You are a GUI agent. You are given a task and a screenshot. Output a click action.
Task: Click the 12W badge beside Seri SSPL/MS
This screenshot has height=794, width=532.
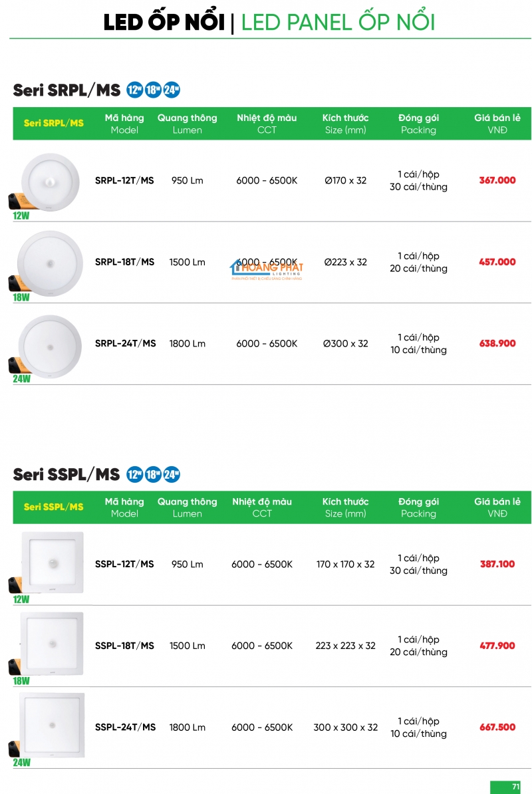click(134, 474)
